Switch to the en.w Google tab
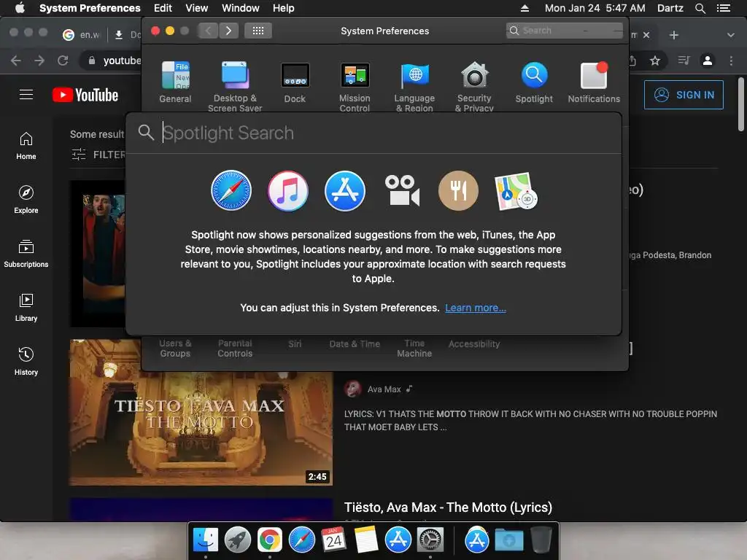The width and height of the screenshot is (747, 560). point(81,35)
